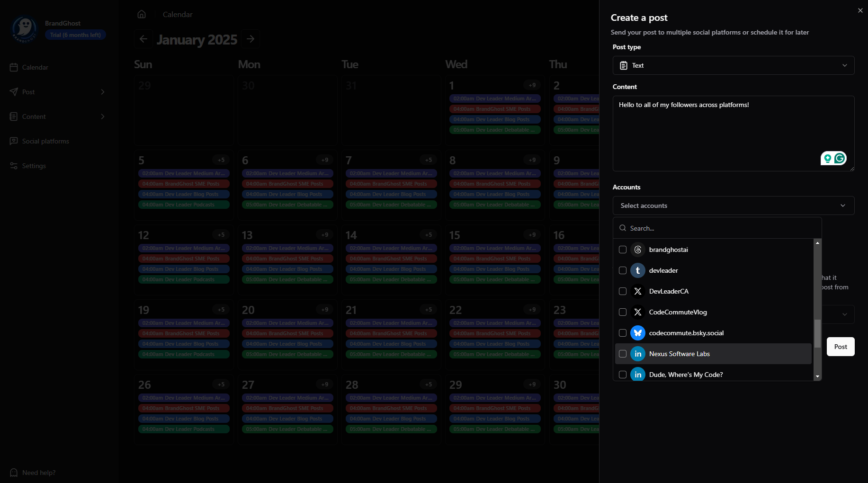The image size is (868, 483).
Task: Click the Social platforms icon in the sidebar
Action: [14, 141]
